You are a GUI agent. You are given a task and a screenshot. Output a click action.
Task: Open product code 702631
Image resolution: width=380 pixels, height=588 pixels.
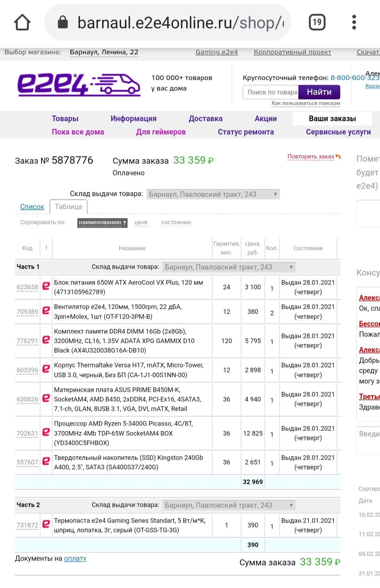(27, 433)
